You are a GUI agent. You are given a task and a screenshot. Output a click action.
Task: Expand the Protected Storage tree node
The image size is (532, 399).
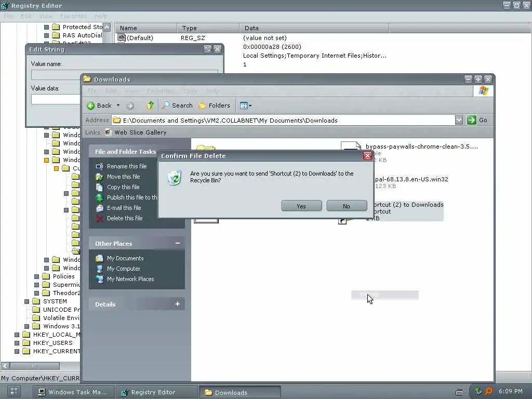[46, 27]
